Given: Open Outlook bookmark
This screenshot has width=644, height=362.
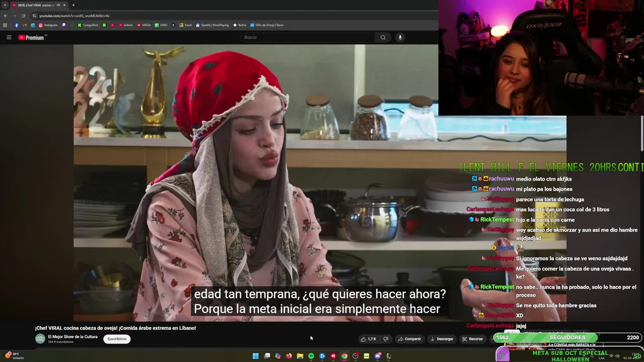Looking at the screenshot, I should click(33, 25).
